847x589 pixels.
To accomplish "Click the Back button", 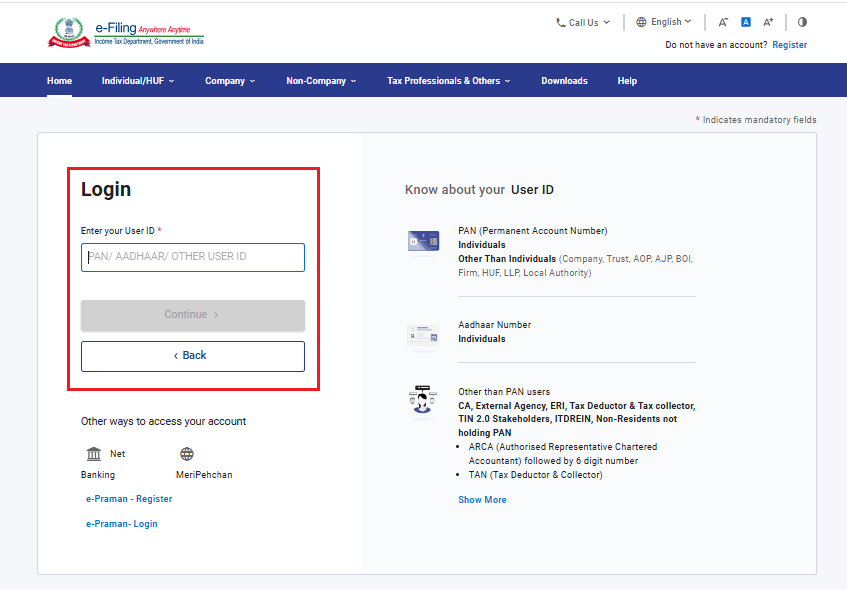I will (x=193, y=356).
